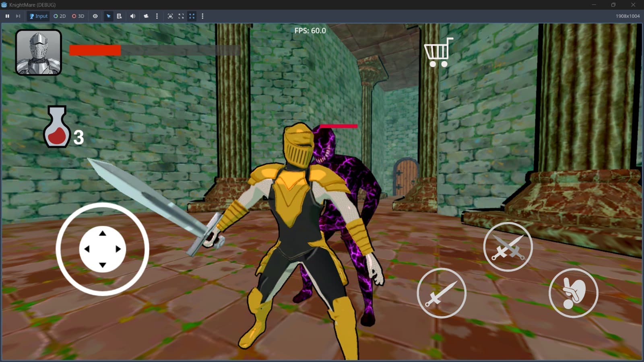The width and height of the screenshot is (644, 362).
Task: Click the 1908x1004 resolution label
Action: pyautogui.click(x=627, y=16)
